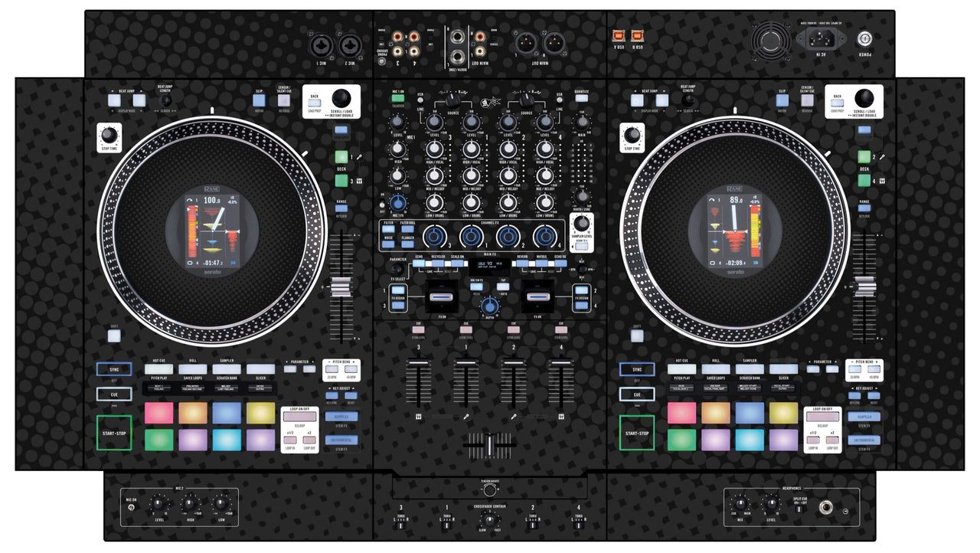Tap the pink performance pad on left deck

[x=159, y=413]
